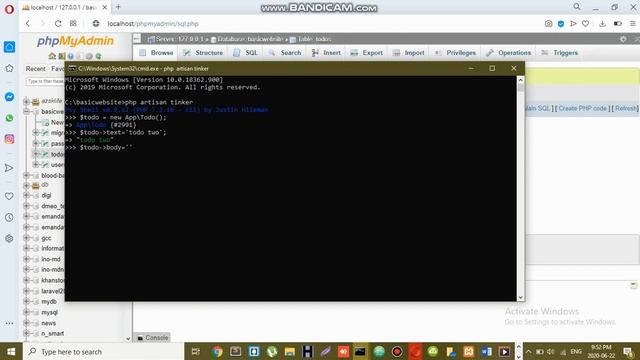Open bookmarks star icon in Opera sidebar
This screenshot has width=640, height=360.
point(9,69)
